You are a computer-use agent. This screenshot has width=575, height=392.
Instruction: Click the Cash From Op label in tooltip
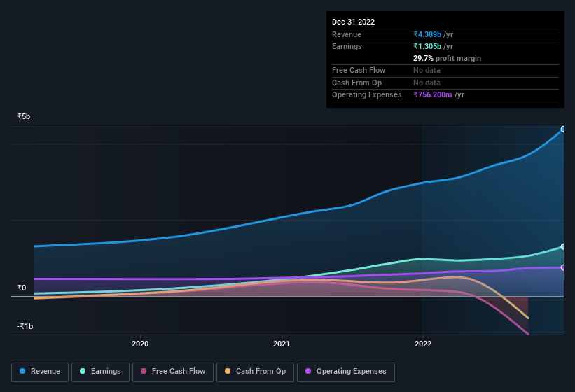356,83
